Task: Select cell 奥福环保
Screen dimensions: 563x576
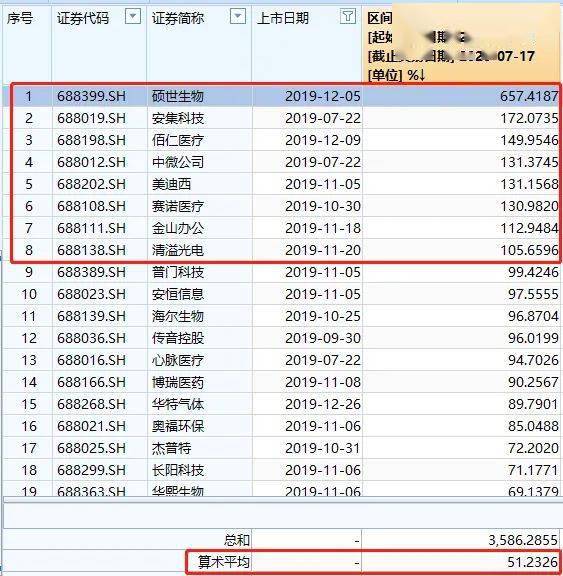Action: [178, 426]
